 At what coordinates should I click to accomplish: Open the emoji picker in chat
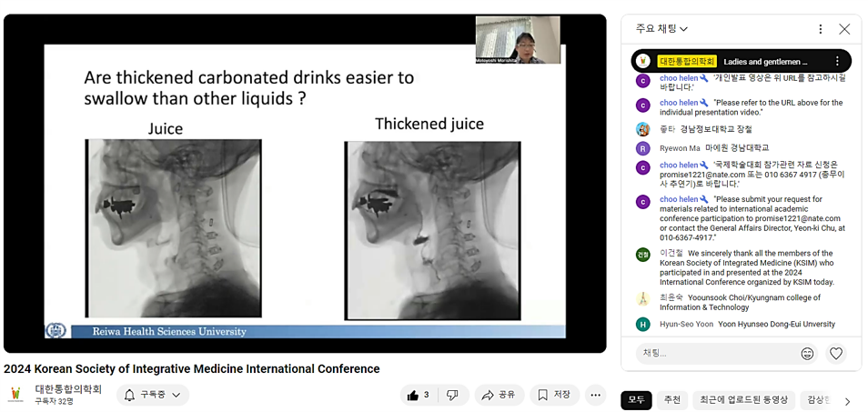807,354
